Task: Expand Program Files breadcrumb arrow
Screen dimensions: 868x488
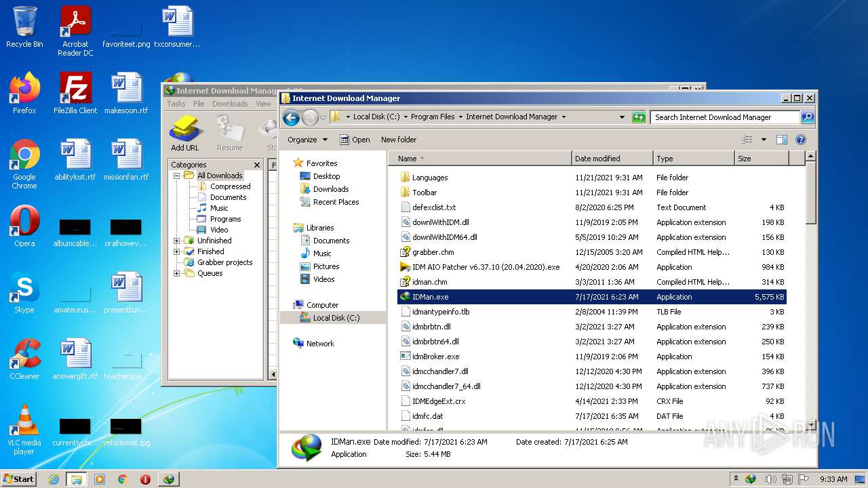Action: click(460, 117)
